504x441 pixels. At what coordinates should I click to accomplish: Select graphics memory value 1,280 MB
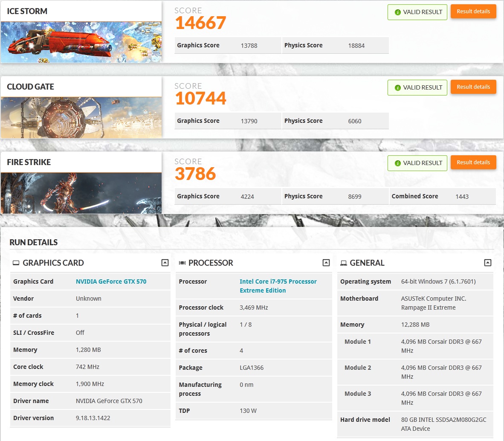point(88,350)
